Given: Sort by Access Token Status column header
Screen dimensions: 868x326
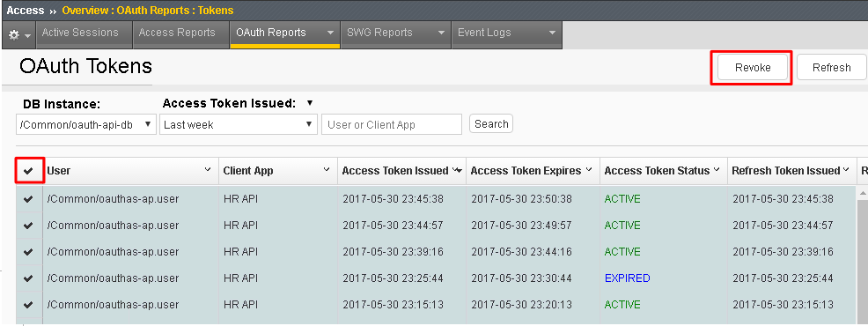Looking at the screenshot, I should point(657,171).
